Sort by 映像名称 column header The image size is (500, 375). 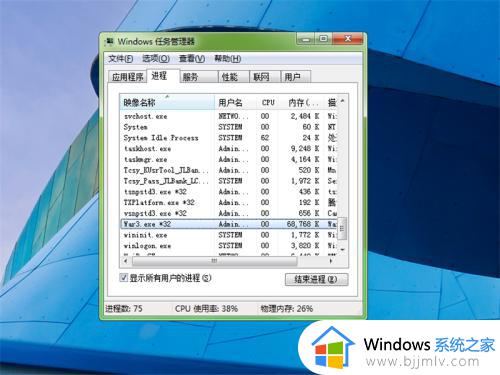167,103
